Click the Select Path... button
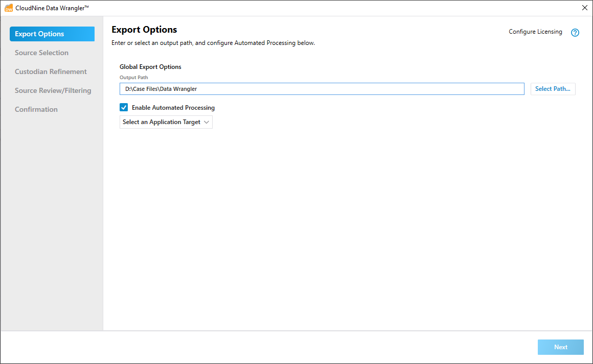The width and height of the screenshot is (593, 364). (x=553, y=89)
